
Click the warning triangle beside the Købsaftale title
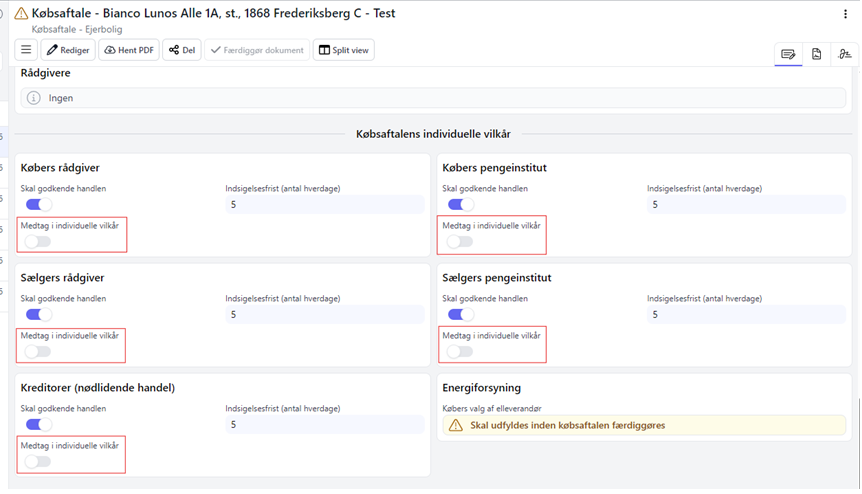(21, 14)
